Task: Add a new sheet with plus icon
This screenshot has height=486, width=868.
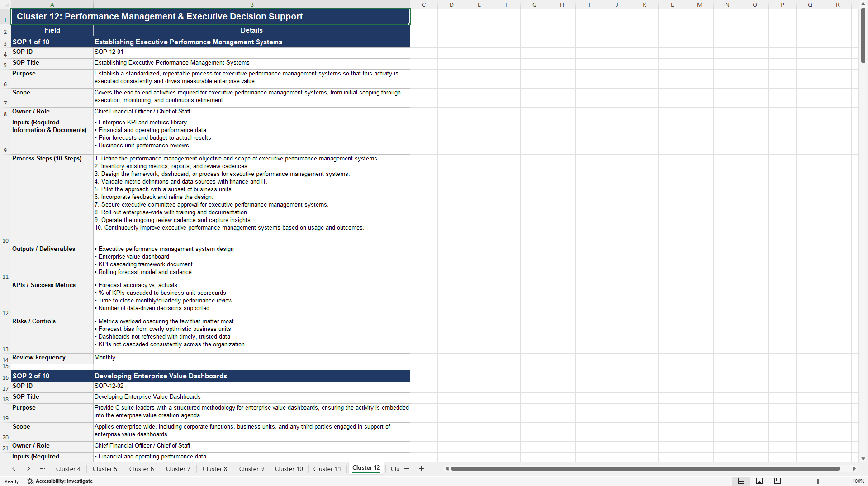Action: click(x=421, y=469)
